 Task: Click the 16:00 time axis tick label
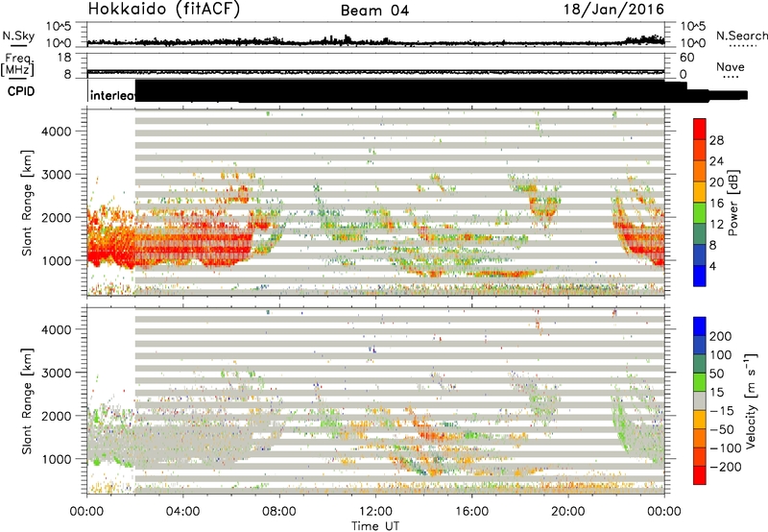click(x=471, y=512)
